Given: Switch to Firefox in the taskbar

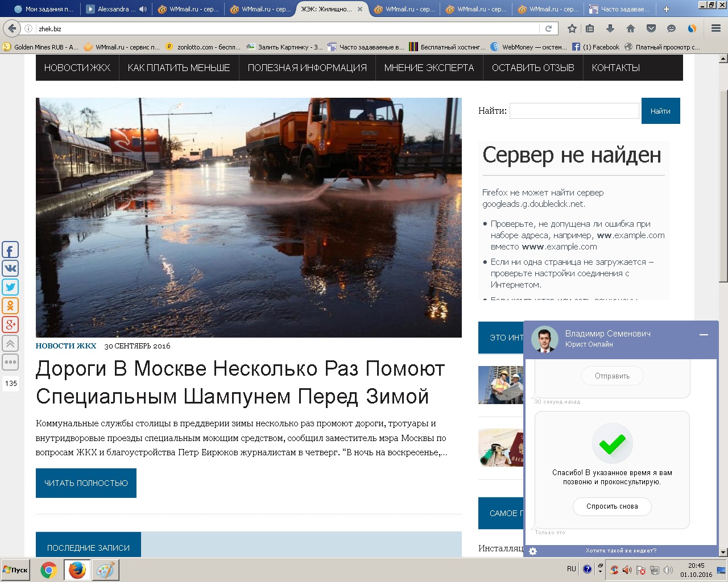Looking at the screenshot, I should click(x=77, y=570).
